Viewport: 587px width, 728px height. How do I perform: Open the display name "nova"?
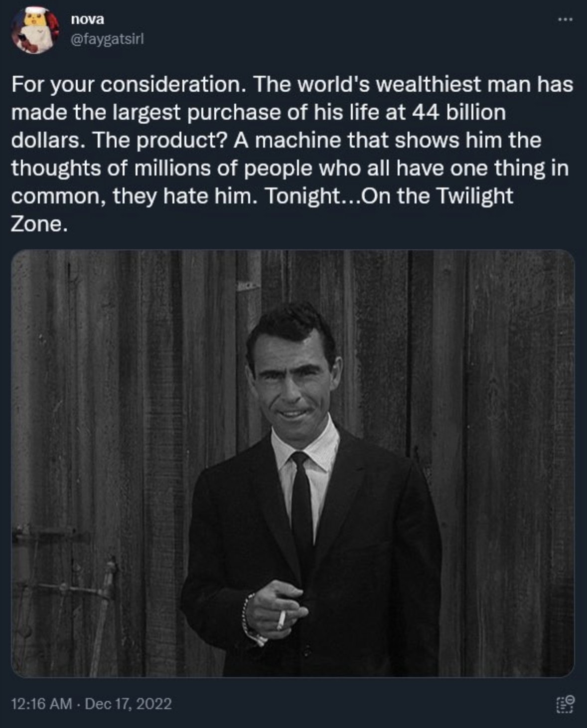pyautogui.click(x=88, y=19)
